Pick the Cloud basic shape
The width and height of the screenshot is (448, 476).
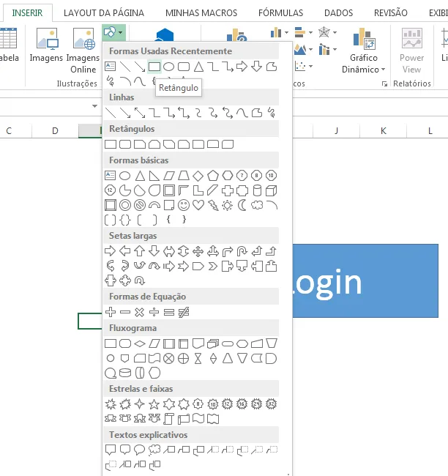tap(257, 205)
